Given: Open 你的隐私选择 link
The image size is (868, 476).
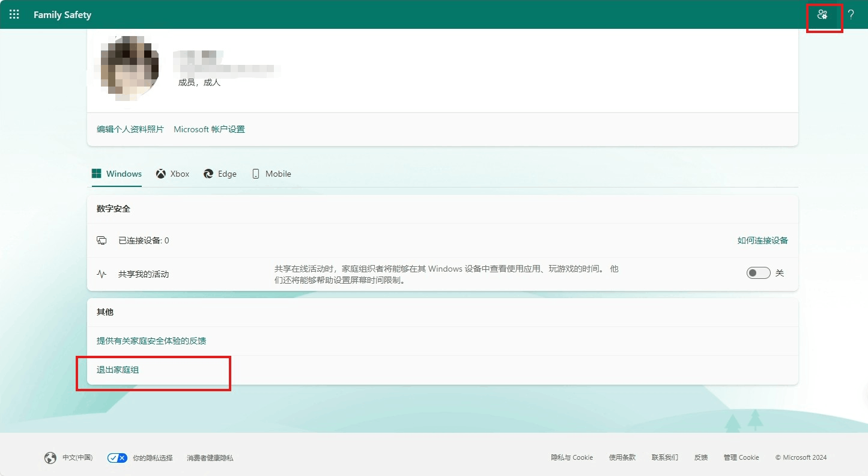Looking at the screenshot, I should tap(153, 458).
